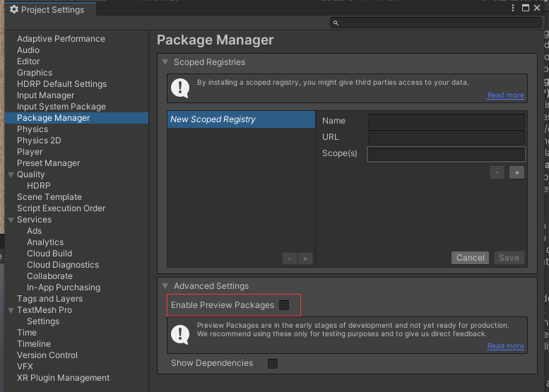The height and width of the screenshot is (392, 549).
Task: Select New Scoped Registry list entry
Action: point(241,119)
